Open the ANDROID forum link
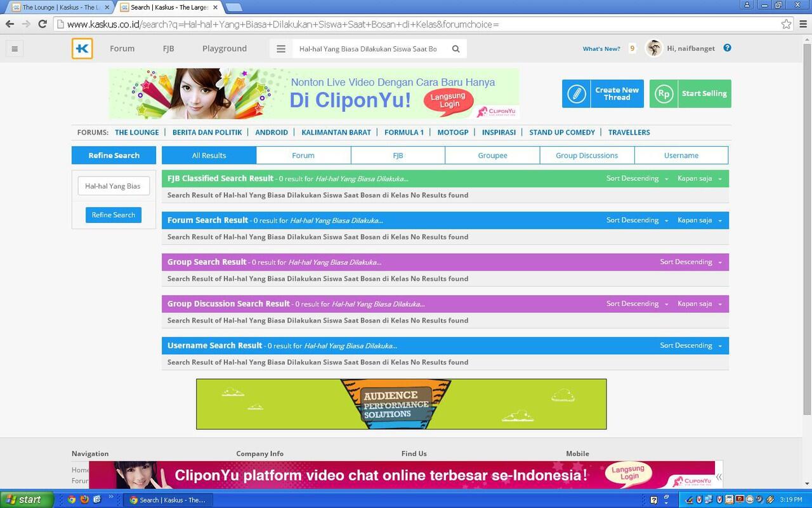This screenshot has height=508, width=812. 272,133
